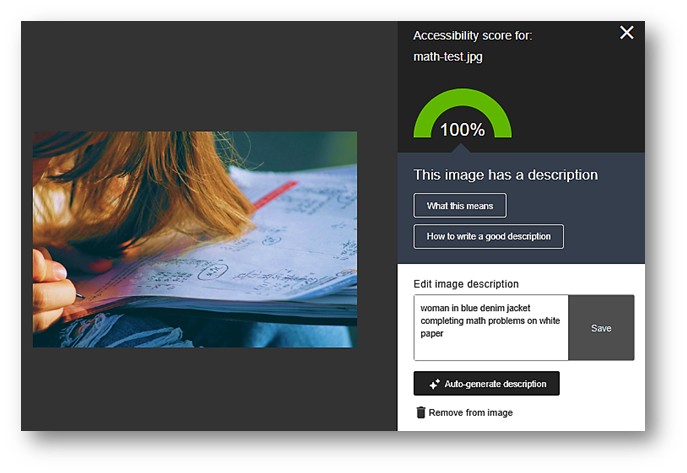687x473 pixels.
Task: Click the What this means button
Action: tap(460, 205)
